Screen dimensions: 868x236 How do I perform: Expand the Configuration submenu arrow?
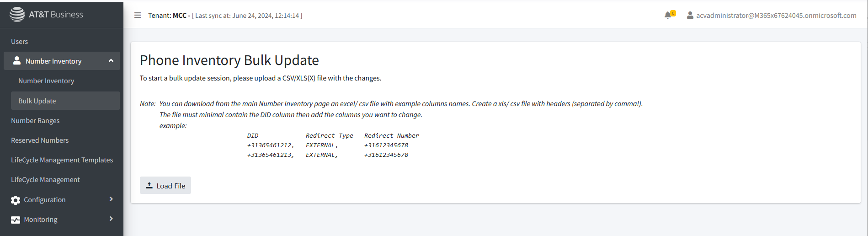tap(111, 199)
